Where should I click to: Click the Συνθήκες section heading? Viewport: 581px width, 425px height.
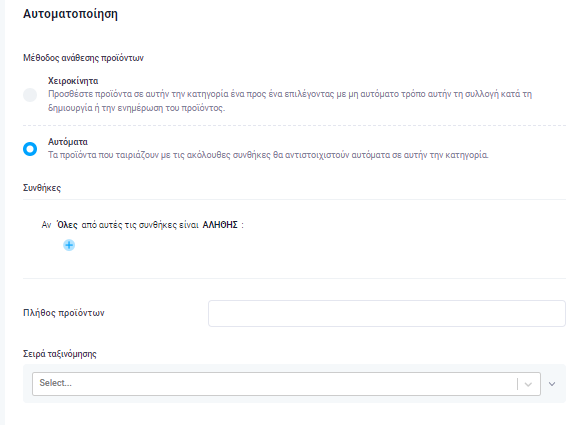point(42,188)
